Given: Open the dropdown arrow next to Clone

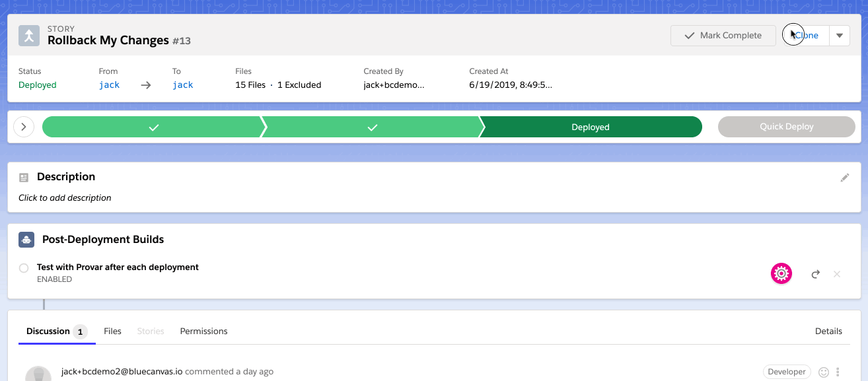Looking at the screenshot, I should coord(840,36).
